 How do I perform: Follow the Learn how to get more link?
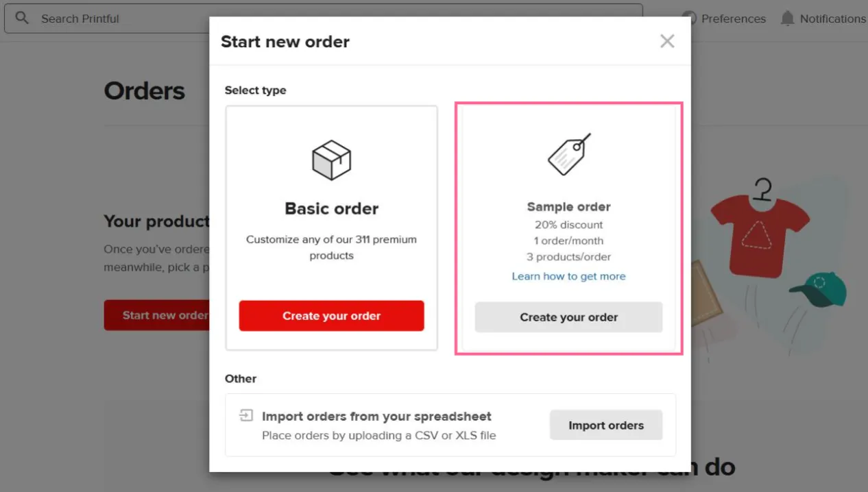point(568,276)
